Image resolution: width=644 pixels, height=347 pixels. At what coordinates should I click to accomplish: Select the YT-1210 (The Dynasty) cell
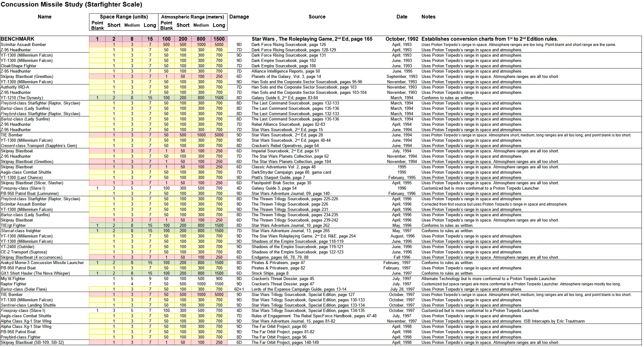[x=22, y=98]
